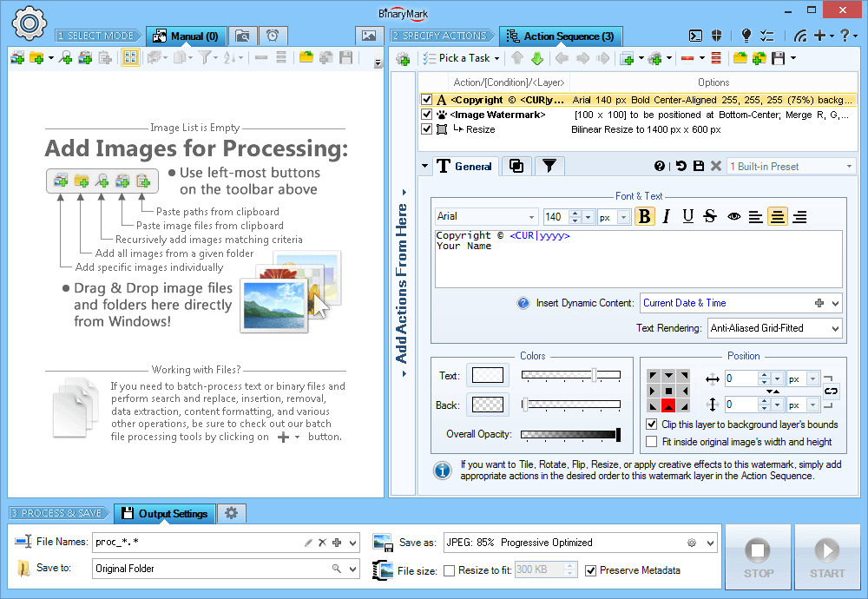Enable Fit inside original image's width and height
Image resolution: width=868 pixels, height=599 pixels.
[652, 442]
